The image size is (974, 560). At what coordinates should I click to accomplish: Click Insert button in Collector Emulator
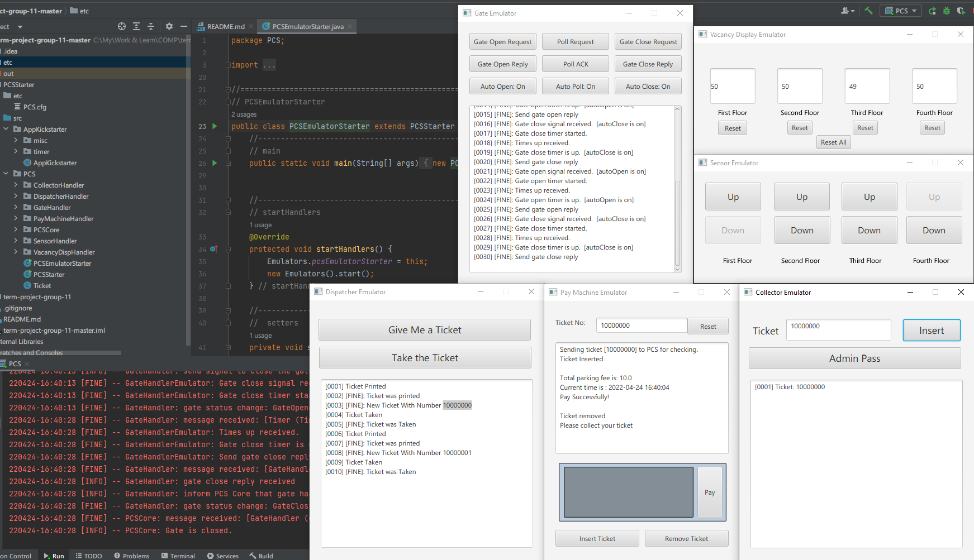tap(932, 330)
